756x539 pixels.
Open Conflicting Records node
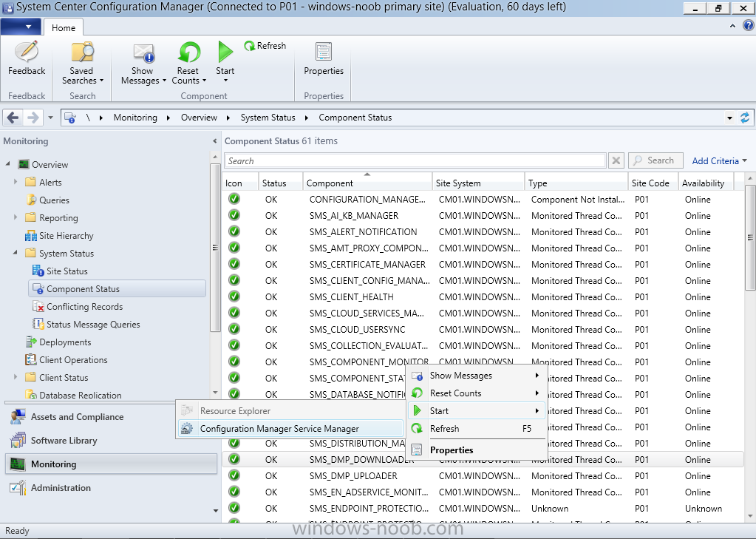(84, 307)
